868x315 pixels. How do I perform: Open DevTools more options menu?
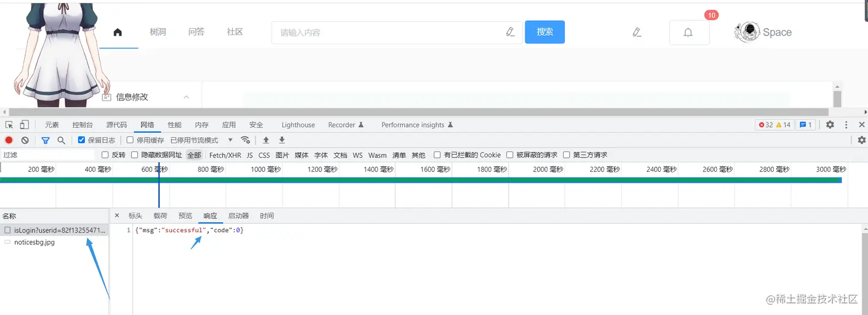846,125
